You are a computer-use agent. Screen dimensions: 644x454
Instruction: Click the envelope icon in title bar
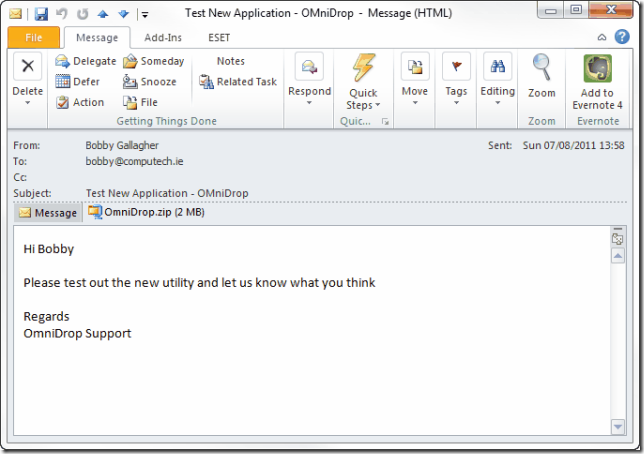(15, 14)
